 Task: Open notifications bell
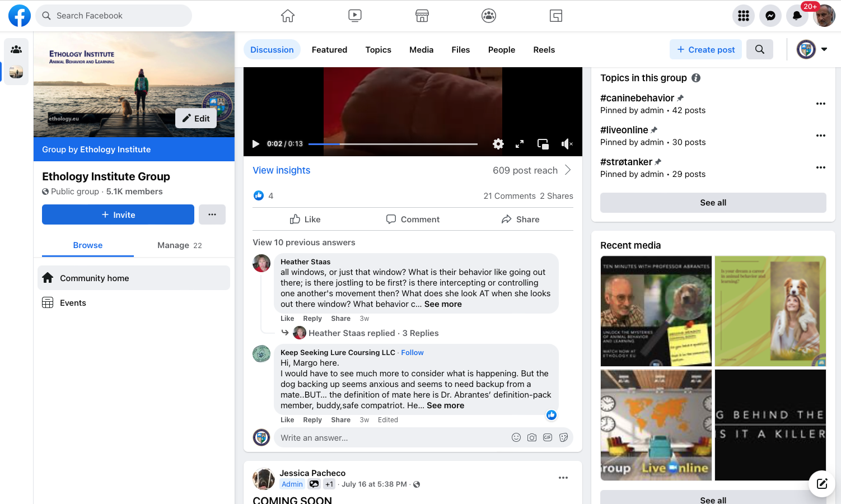tap(797, 16)
